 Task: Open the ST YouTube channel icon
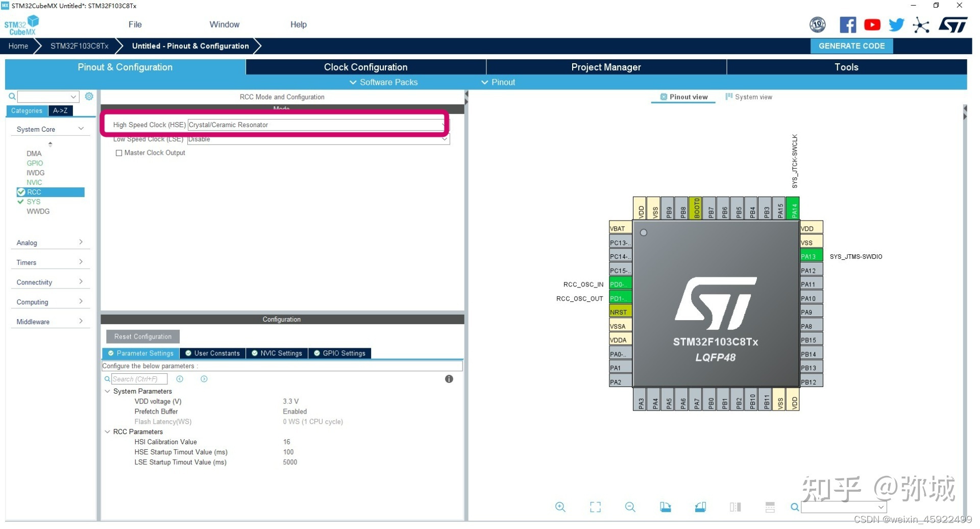(872, 25)
